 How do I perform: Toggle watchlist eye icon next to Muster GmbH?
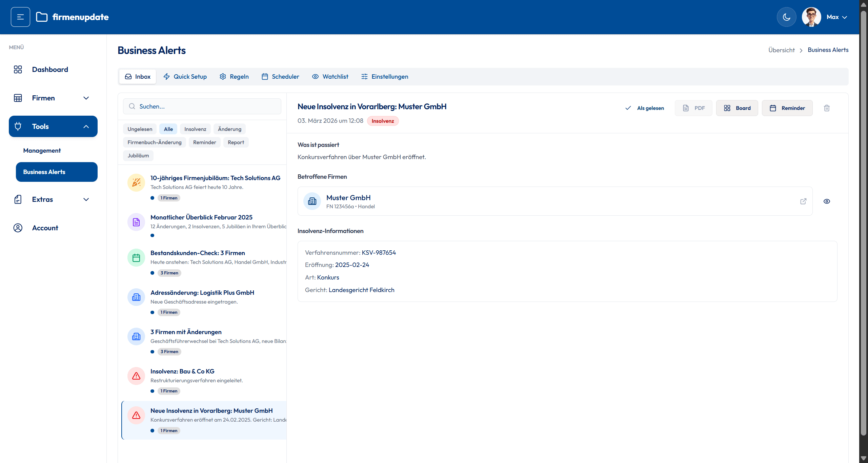827,201
